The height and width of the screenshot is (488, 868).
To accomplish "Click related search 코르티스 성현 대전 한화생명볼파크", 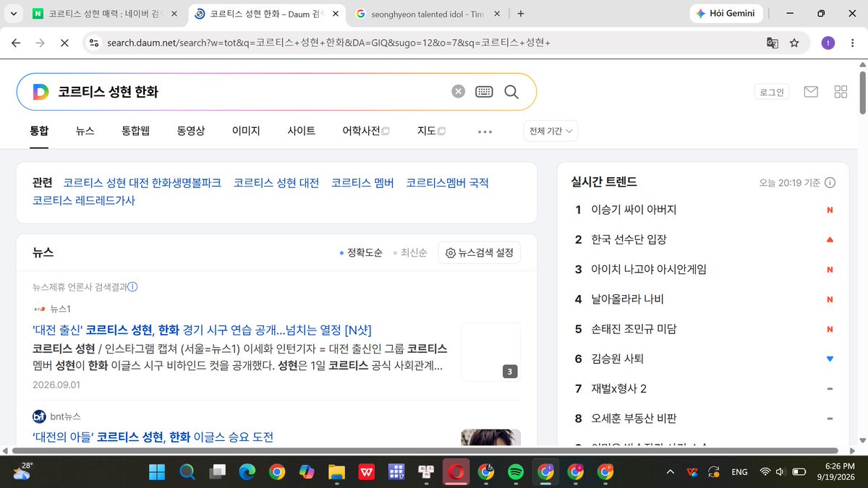I will (142, 183).
